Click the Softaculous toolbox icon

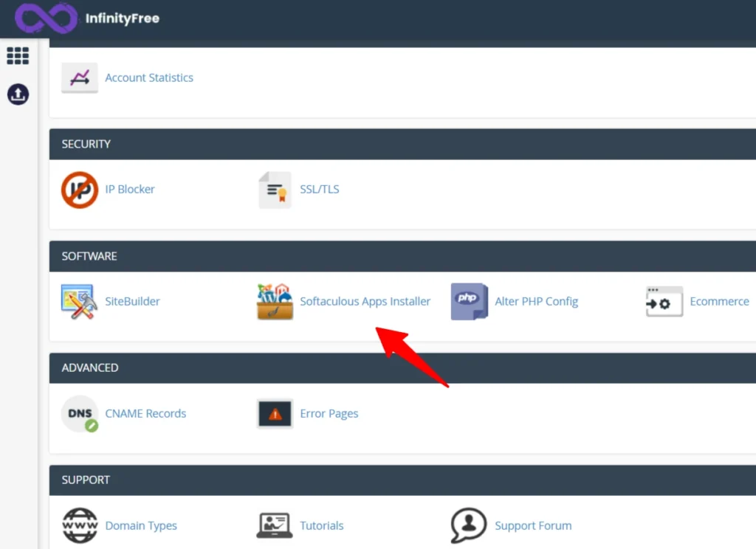pos(275,302)
